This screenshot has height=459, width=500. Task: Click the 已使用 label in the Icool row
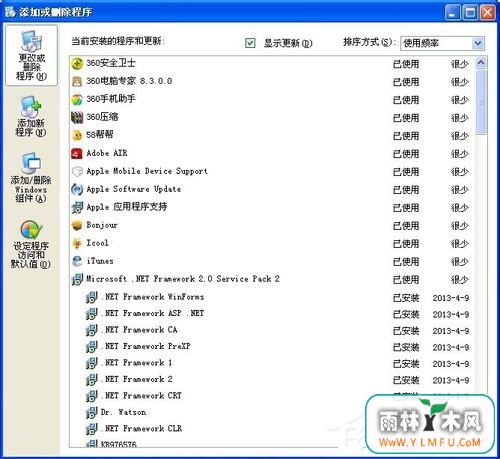pos(406,244)
